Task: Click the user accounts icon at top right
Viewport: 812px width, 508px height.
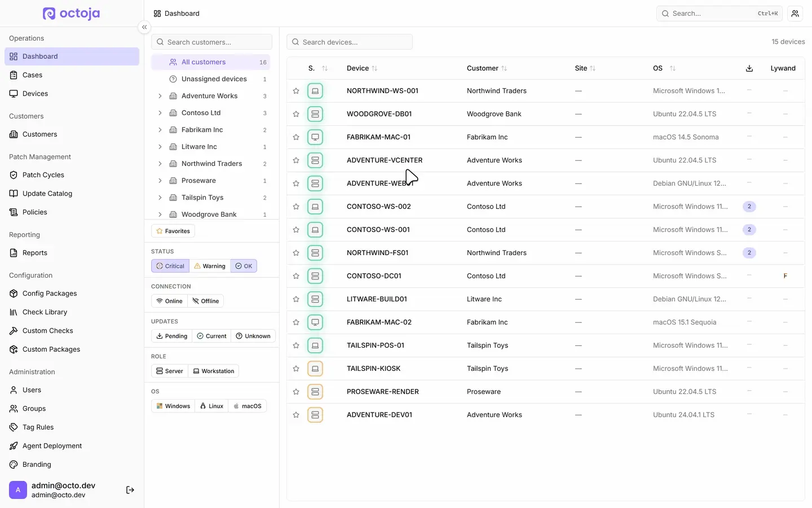Action: coord(795,14)
